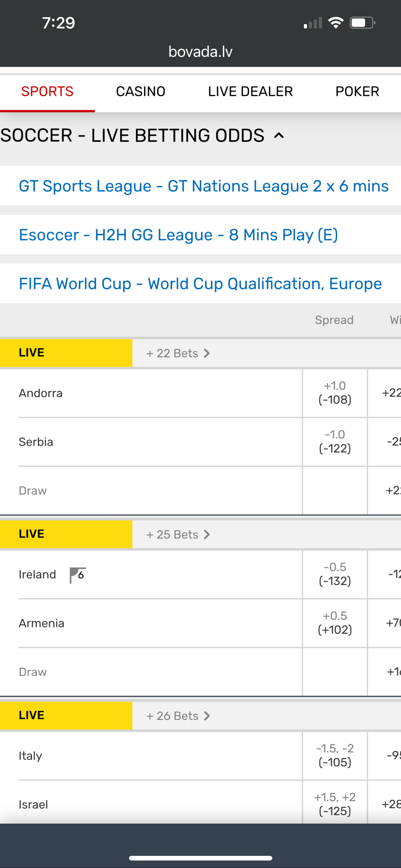This screenshot has width=401, height=868.
Task: Open +22 Bets for Andorra match
Action: 178,353
